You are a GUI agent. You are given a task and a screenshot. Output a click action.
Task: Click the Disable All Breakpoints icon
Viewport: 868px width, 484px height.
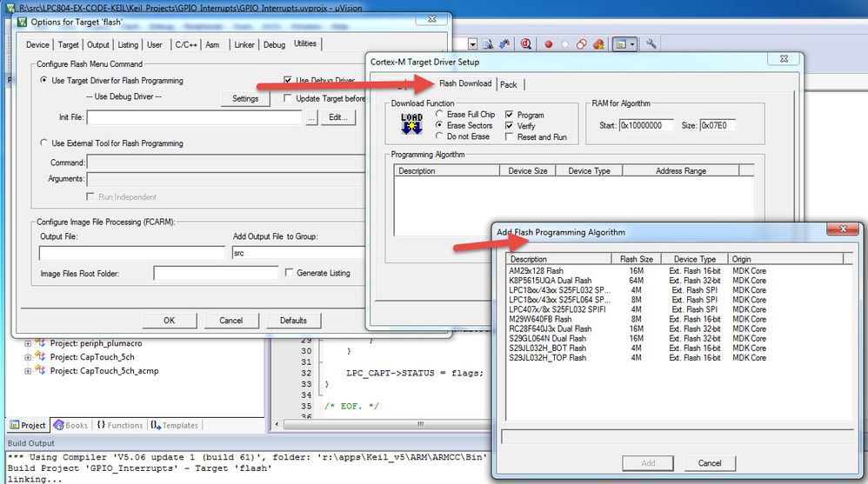pos(581,44)
